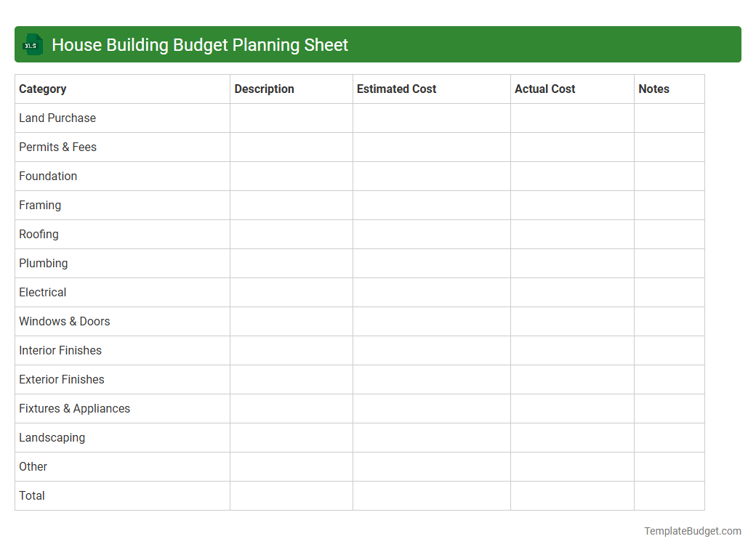Click the Category column header
Image resolution: width=756 pixels, height=552 pixels.
click(43, 89)
